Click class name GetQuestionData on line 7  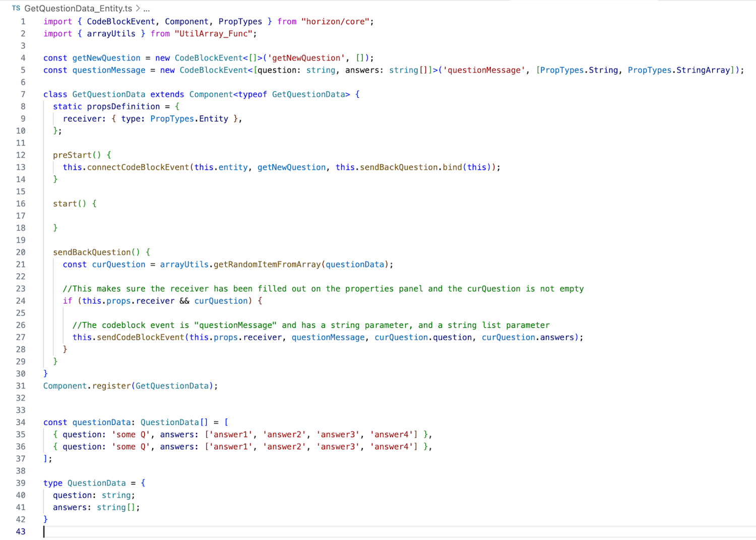(x=109, y=94)
